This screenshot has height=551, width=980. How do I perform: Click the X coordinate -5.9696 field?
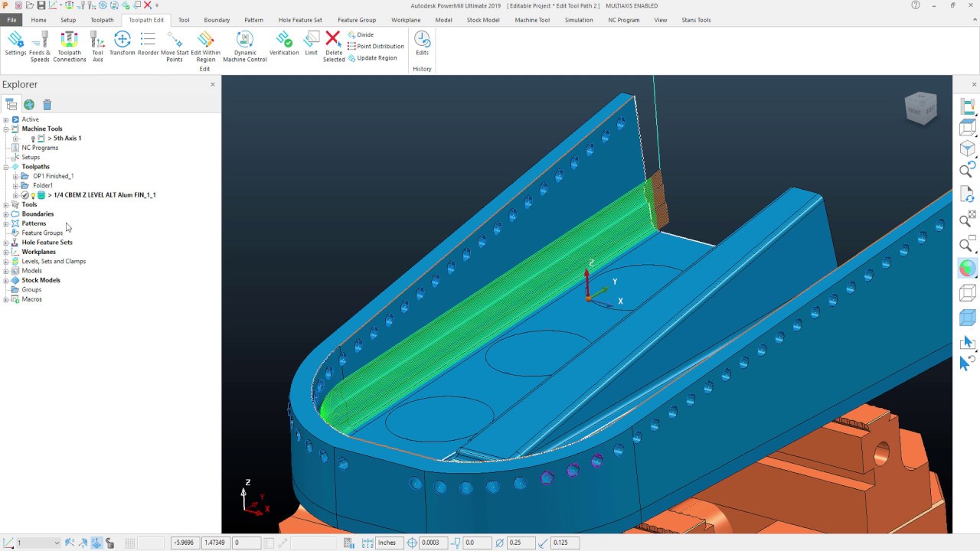pos(185,543)
